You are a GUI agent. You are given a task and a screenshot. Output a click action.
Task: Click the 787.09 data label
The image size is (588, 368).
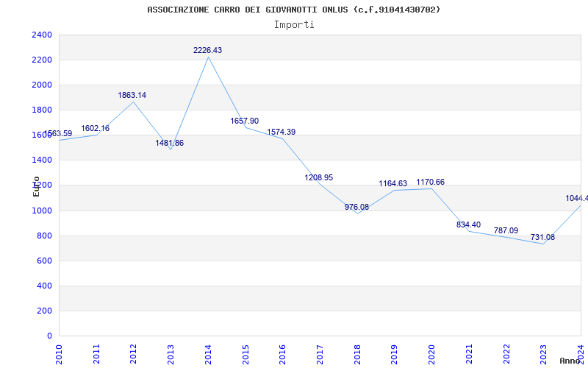[506, 230]
